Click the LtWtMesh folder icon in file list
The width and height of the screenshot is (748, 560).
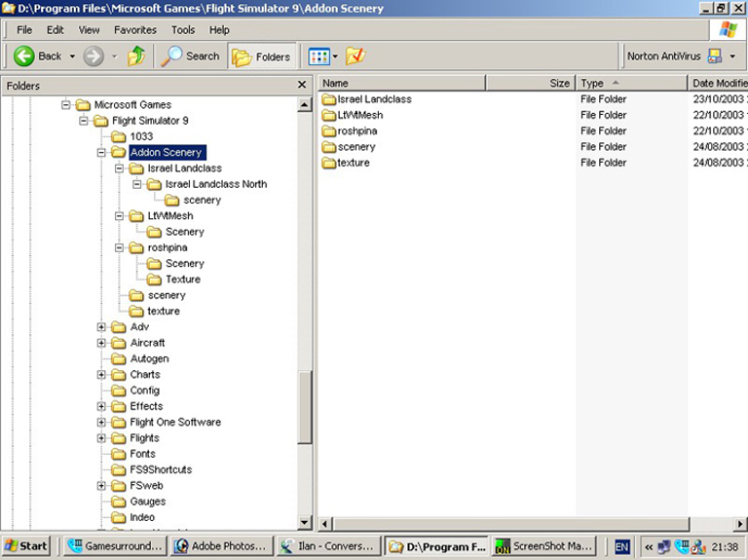coord(328,115)
